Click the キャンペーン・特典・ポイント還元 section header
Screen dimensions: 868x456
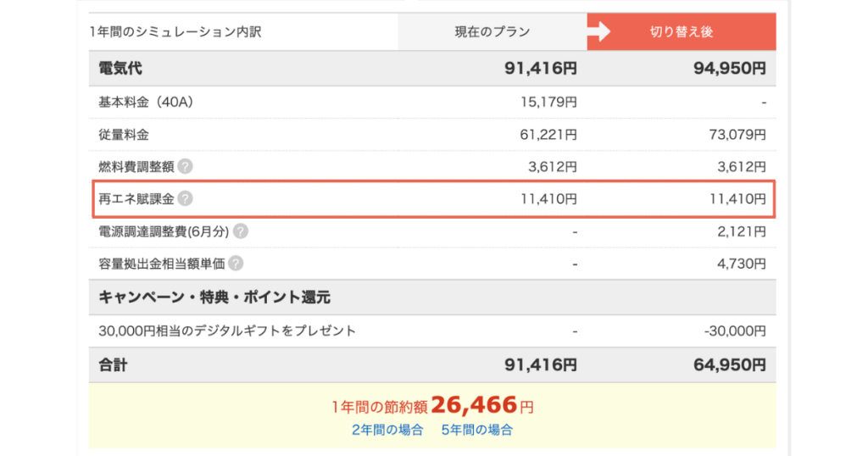pos(214,298)
